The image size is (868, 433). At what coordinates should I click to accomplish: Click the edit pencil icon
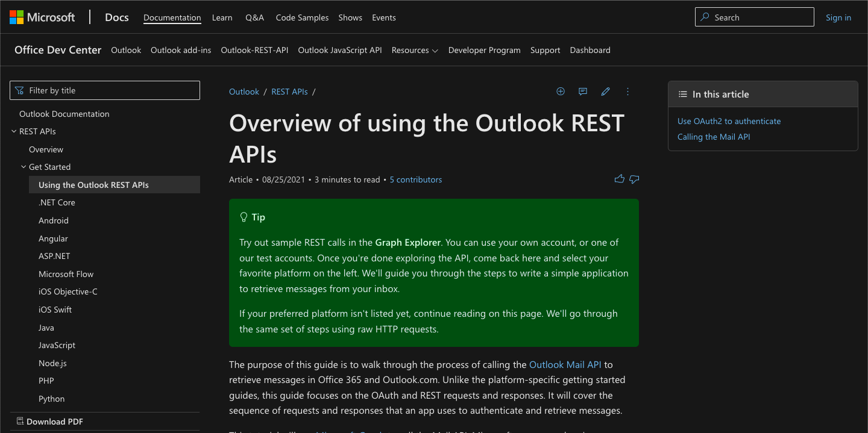tap(606, 92)
